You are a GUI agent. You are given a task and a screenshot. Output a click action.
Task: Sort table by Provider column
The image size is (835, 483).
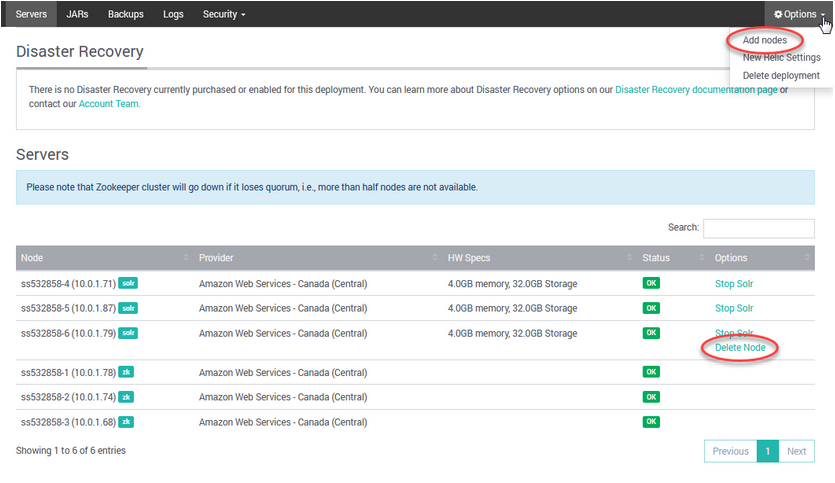click(x=318, y=258)
